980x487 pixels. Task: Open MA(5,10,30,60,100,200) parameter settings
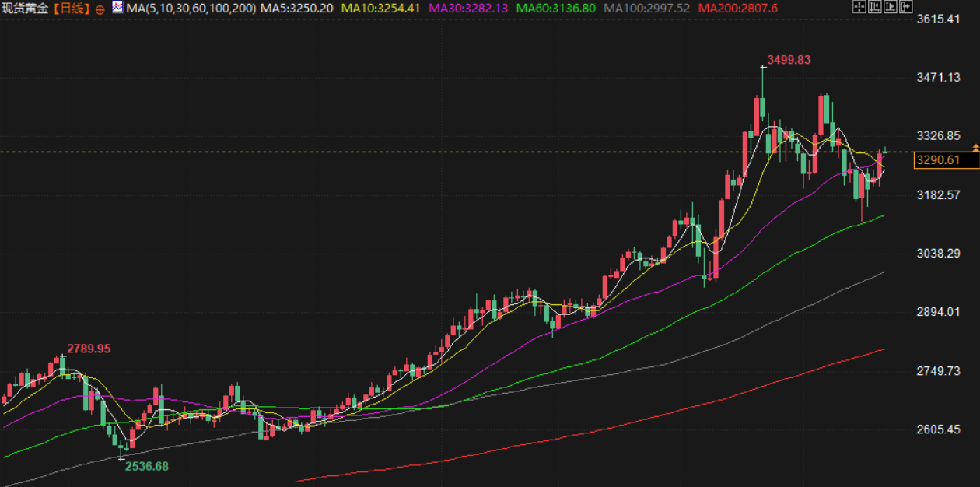(x=191, y=9)
